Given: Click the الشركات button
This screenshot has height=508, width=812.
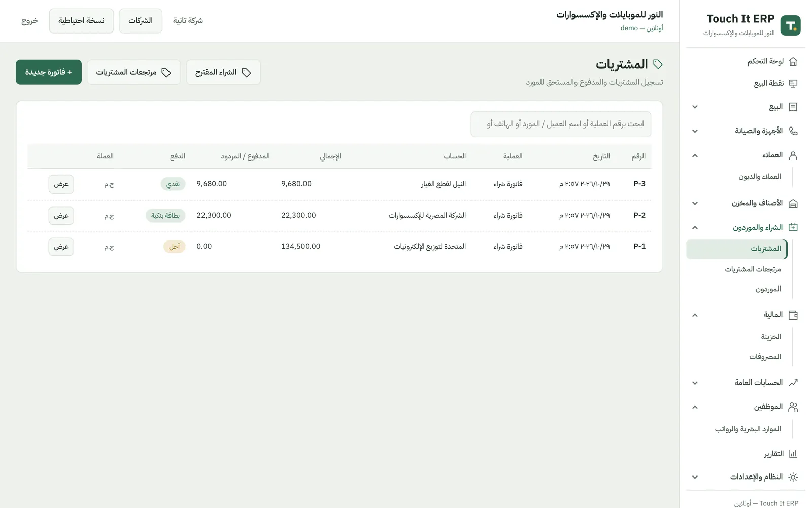Looking at the screenshot, I should 141,21.
